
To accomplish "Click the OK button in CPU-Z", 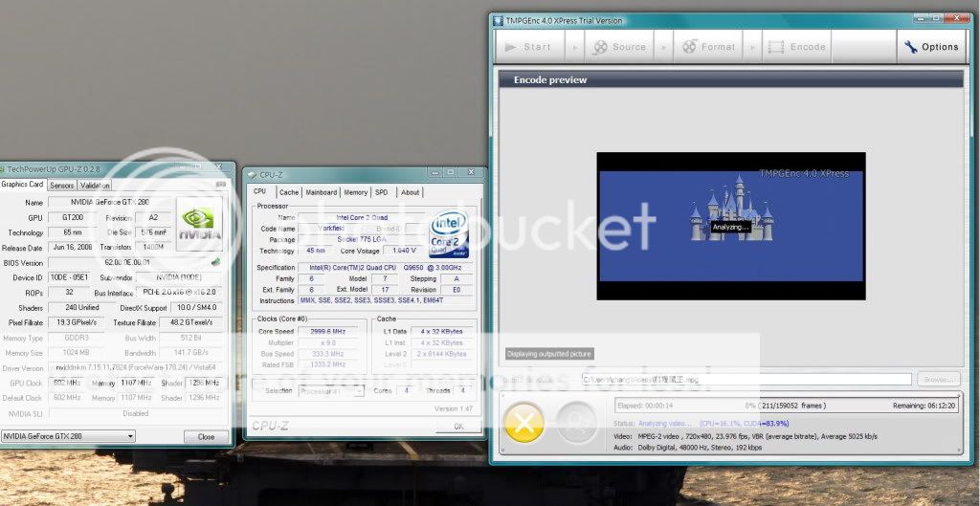I will pyautogui.click(x=458, y=427).
